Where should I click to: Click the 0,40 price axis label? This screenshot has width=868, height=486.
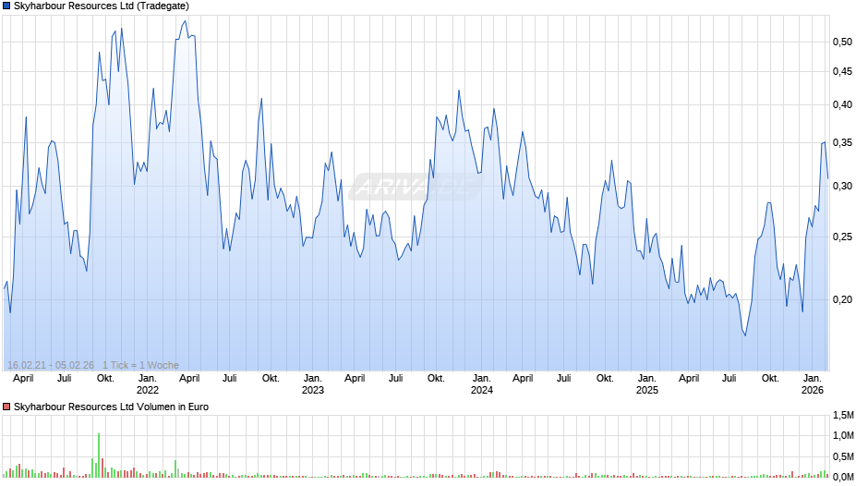842,104
